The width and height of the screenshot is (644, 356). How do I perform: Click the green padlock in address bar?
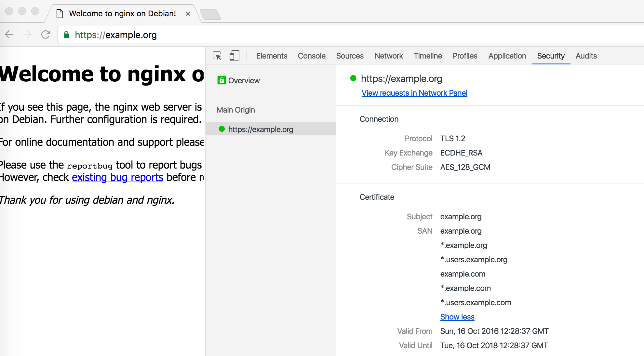66,35
